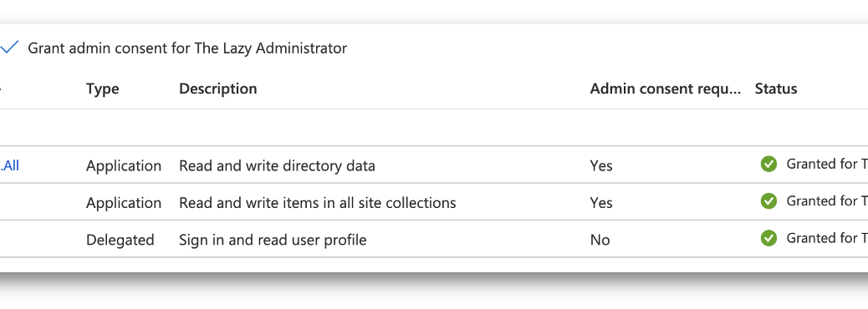868x309 pixels.
Task: Click the Status column header
Action: point(775,89)
